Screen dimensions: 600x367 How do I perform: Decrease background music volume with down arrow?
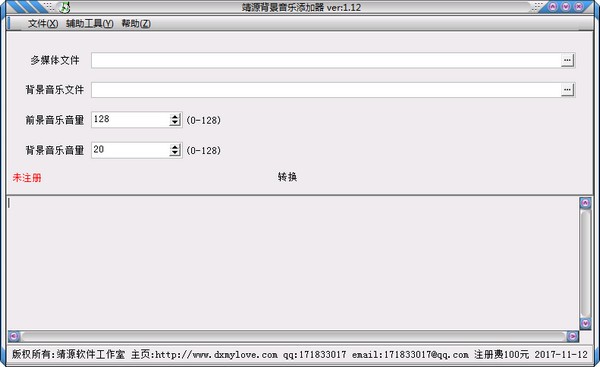[175, 153]
